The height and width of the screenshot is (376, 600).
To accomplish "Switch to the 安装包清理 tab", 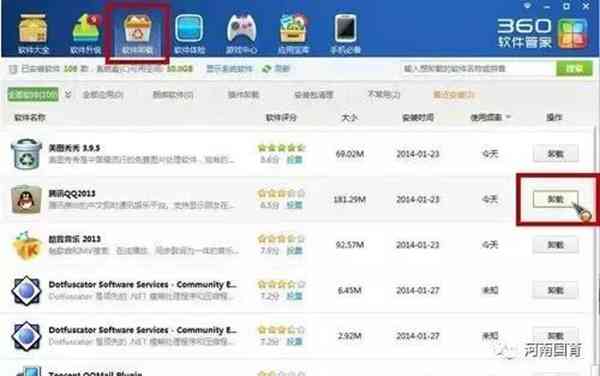I will (x=313, y=94).
